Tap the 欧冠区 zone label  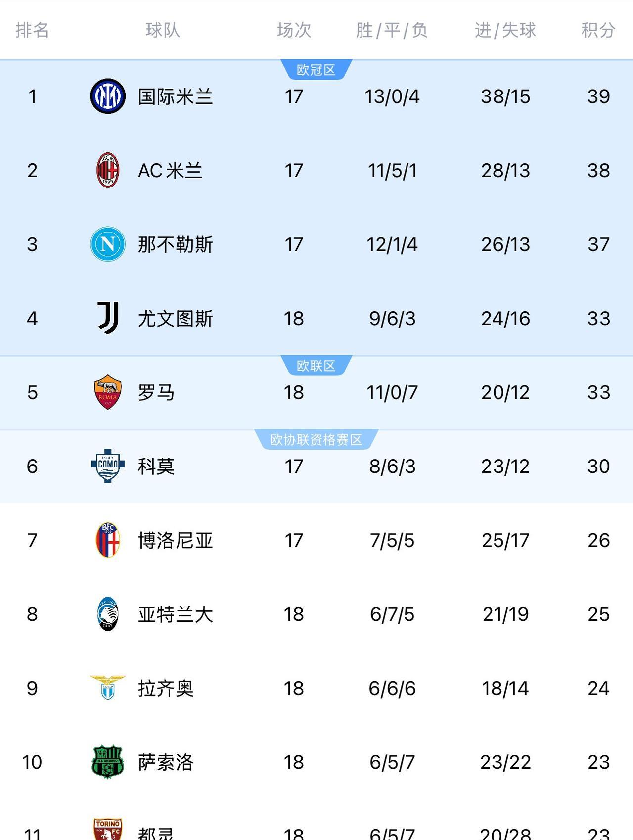click(x=316, y=70)
